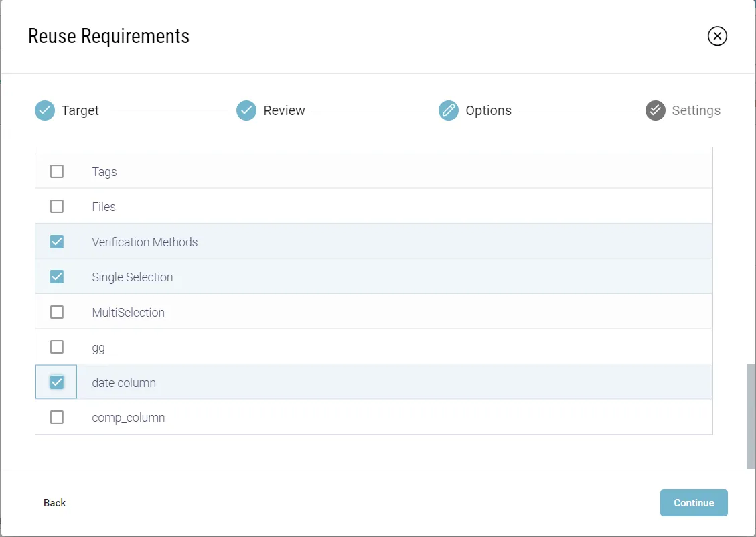Click the vertical scrollbar thumb
The height and width of the screenshot is (537, 756).
click(x=751, y=415)
